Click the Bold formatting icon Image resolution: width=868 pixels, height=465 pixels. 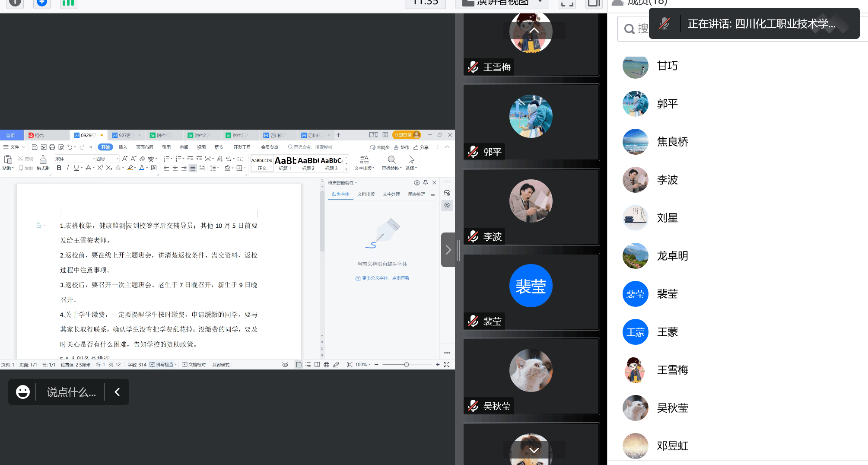point(59,168)
